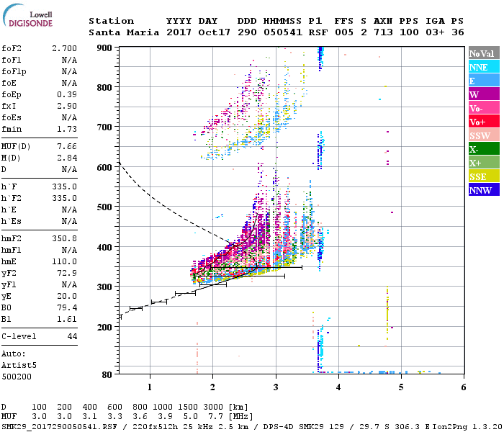Click the AXN value 713

click(x=383, y=32)
